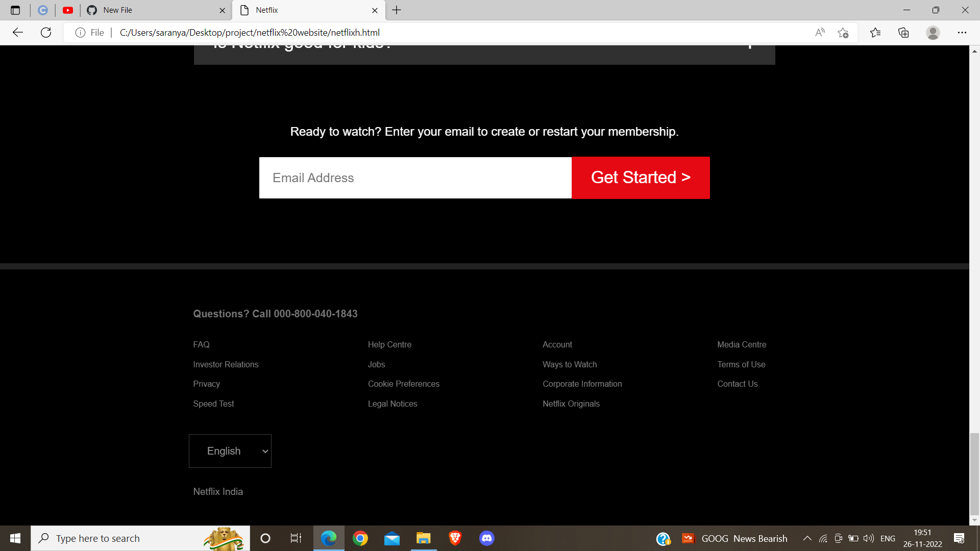Screen dimensions: 980x551
Task: Click the back navigation arrow
Action: tap(18, 32)
